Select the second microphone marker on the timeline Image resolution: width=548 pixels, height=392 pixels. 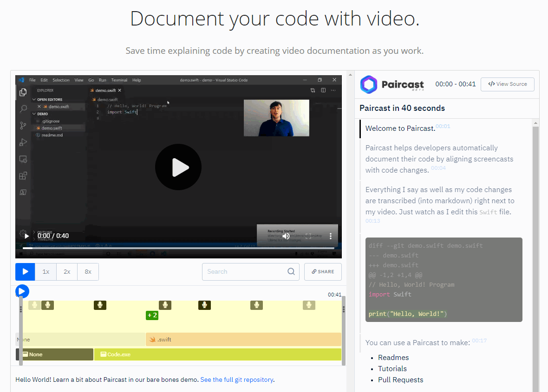coord(47,305)
